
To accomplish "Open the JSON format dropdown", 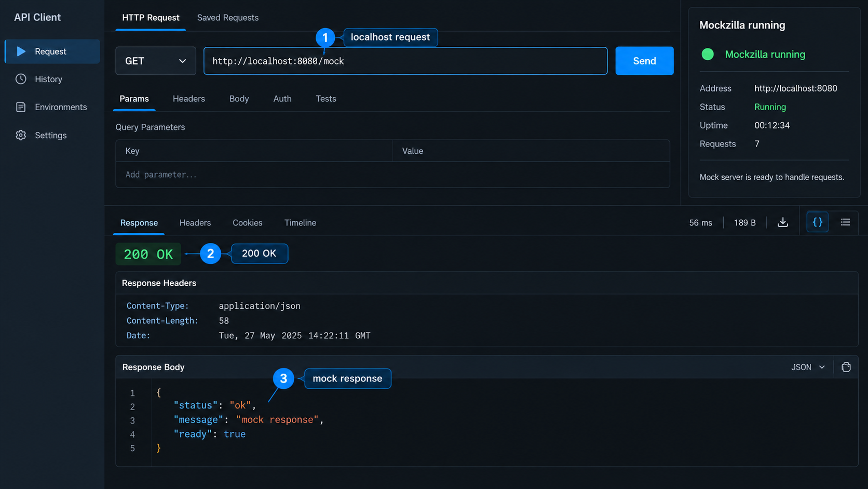I will 808,367.
